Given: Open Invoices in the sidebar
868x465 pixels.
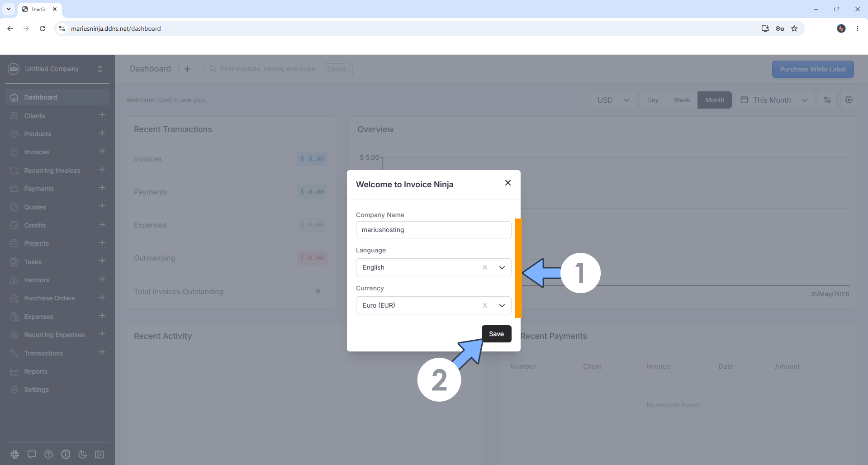Looking at the screenshot, I should click(37, 152).
